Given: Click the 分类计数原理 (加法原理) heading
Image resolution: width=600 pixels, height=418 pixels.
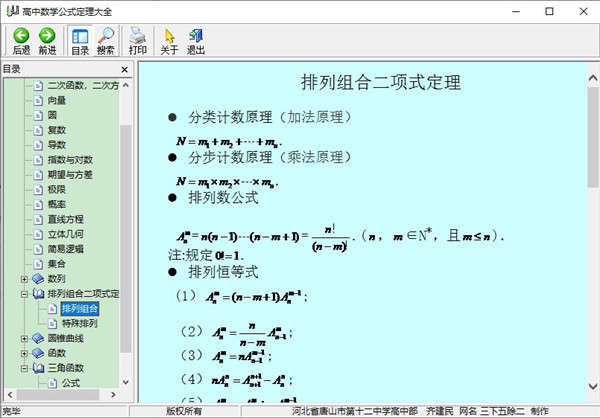Looking at the screenshot, I should [x=269, y=117].
